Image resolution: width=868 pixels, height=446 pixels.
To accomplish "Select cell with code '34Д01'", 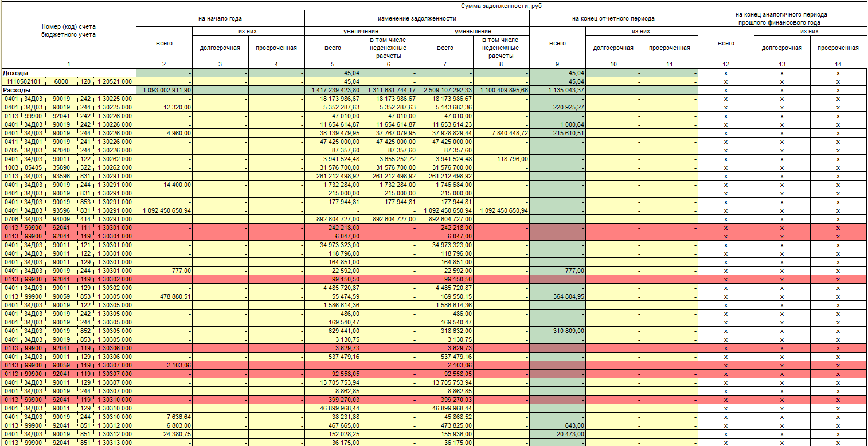I will [34, 142].
